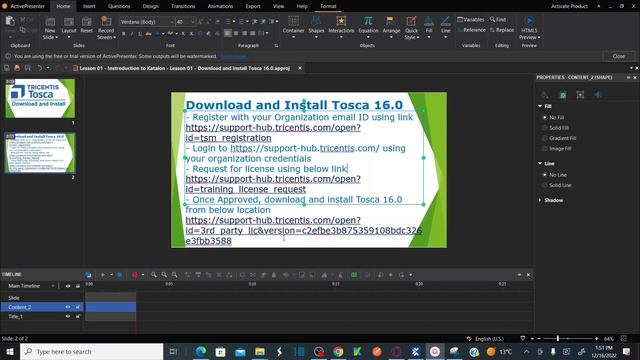Toggle lock on Content_2 track
Image resolution: width=640 pixels, height=360 pixels.
[78, 307]
